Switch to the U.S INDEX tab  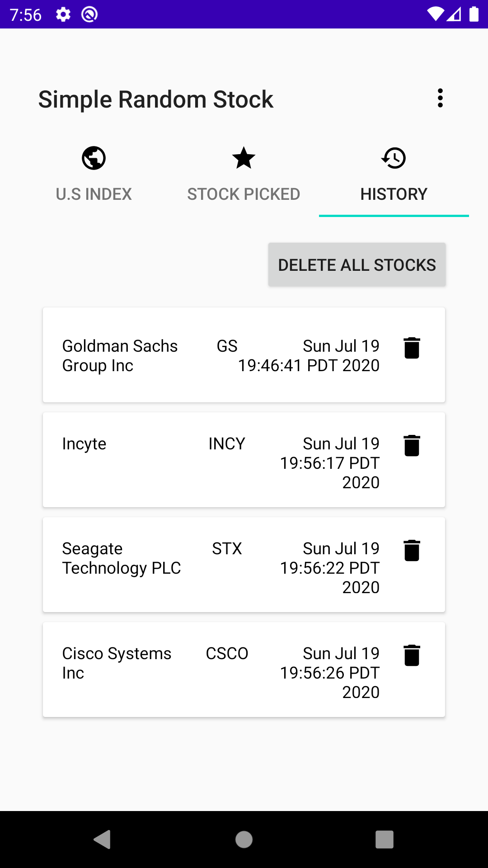point(94,194)
